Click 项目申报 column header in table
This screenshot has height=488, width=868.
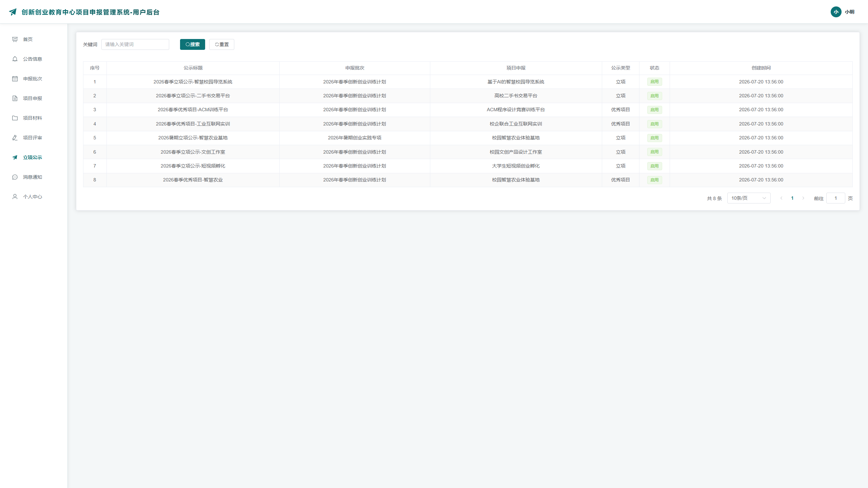[x=516, y=68]
